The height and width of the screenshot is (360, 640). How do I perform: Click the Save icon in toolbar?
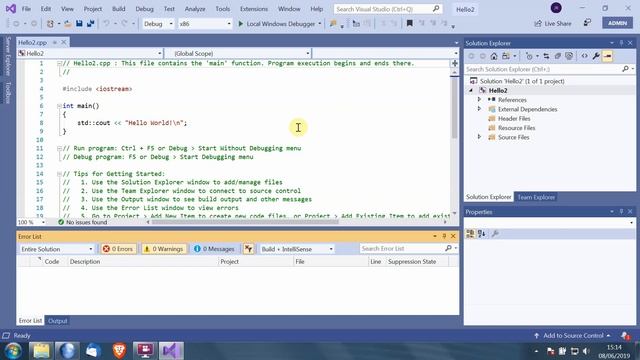tap(79, 24)
